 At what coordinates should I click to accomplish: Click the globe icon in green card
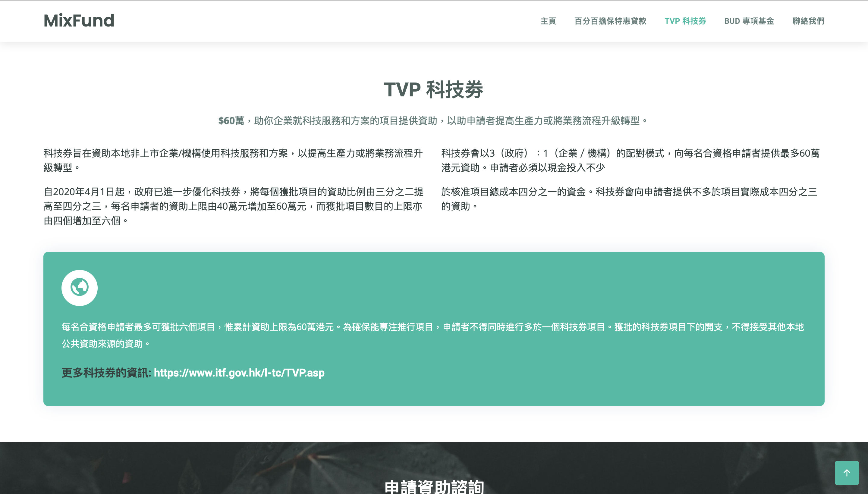point(80,288)
